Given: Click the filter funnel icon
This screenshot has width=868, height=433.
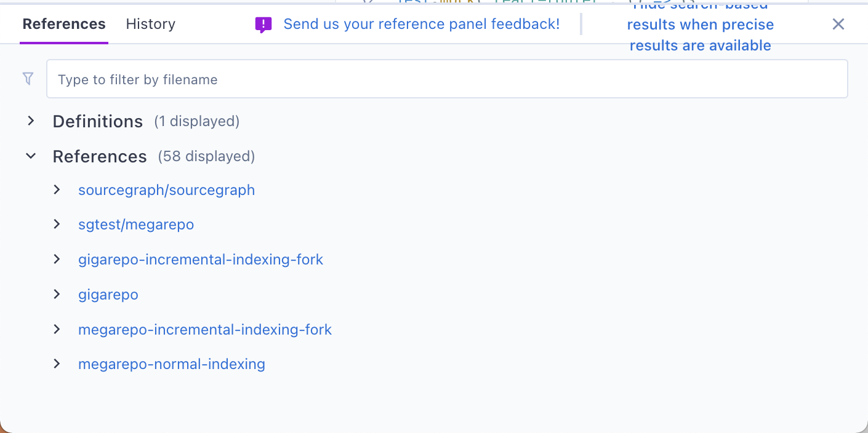Looking at the screenshot, I should (x=28, y=79).
